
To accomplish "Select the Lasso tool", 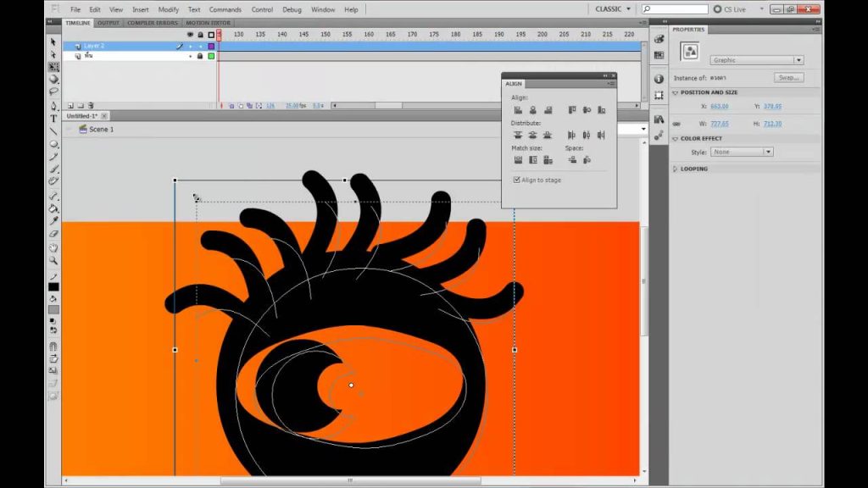I will 53,91.
